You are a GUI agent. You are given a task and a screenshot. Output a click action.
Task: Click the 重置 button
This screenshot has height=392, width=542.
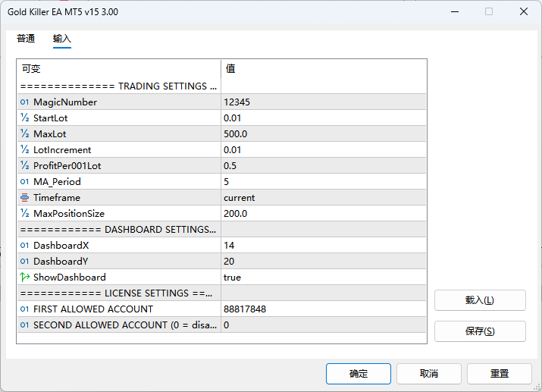[x=499, y=374]
